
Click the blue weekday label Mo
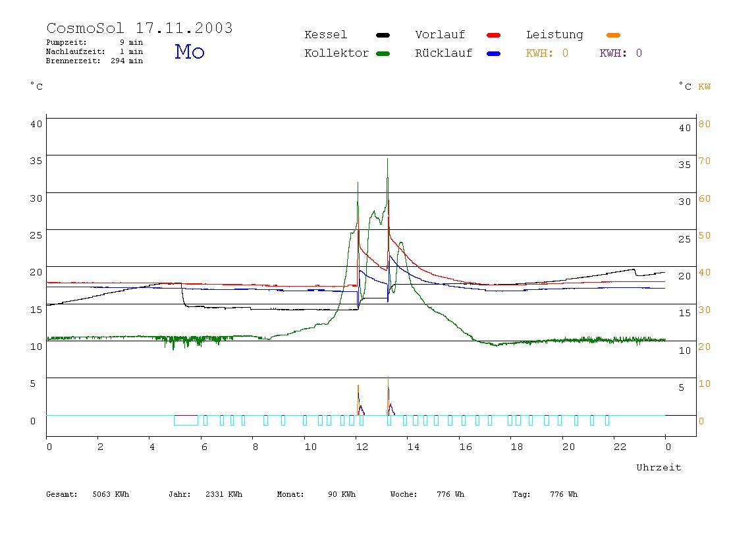[x=190, y=51]
